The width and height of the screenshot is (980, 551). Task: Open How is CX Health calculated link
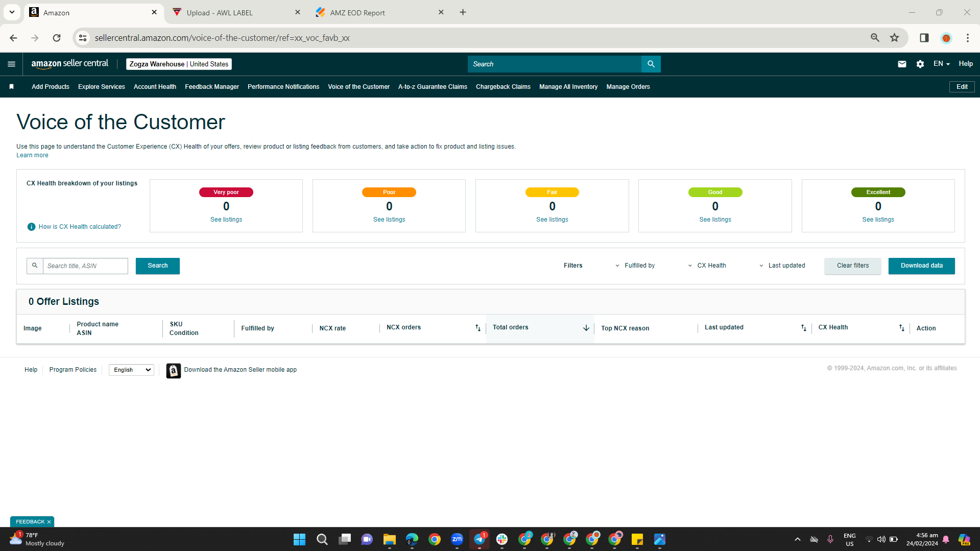click(x=80, y=227)
